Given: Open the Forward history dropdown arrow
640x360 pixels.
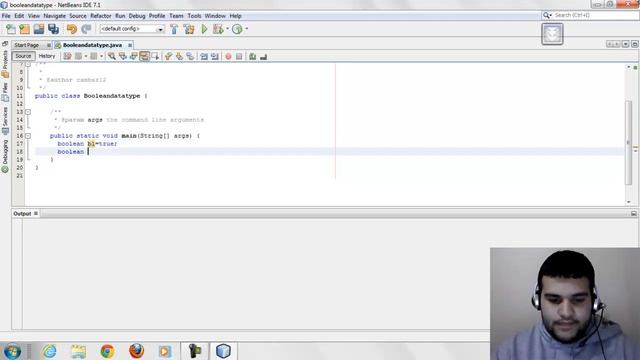Looking at the screenshot, I should click(x=101, y=56).
